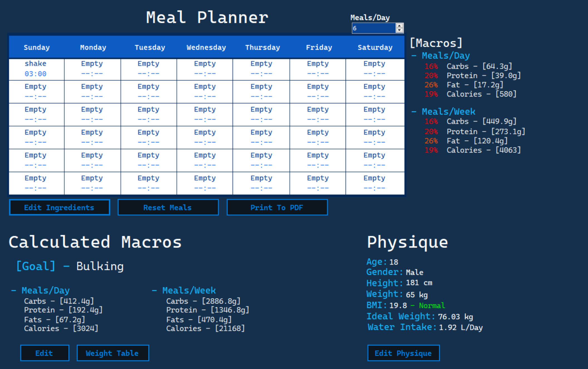588x369 pixels.
Task: Click the Monday column header
Action: [x=93, y=47]
